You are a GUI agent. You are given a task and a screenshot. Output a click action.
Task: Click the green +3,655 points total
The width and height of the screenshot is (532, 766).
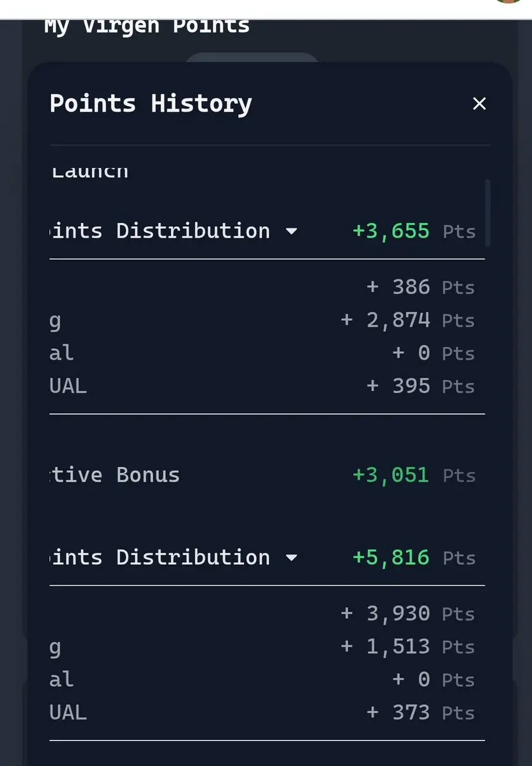tap(391, 231)
